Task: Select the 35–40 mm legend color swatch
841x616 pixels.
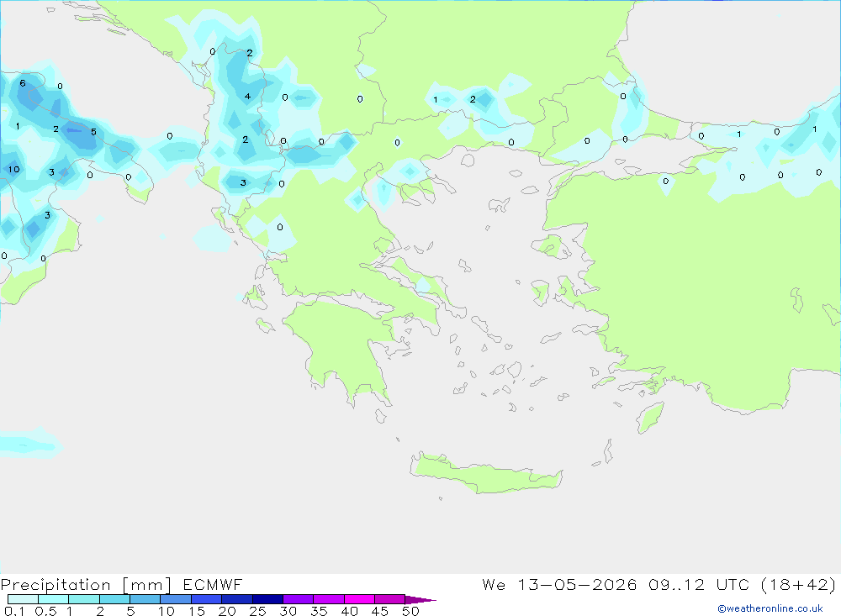Action: point(329,599)
